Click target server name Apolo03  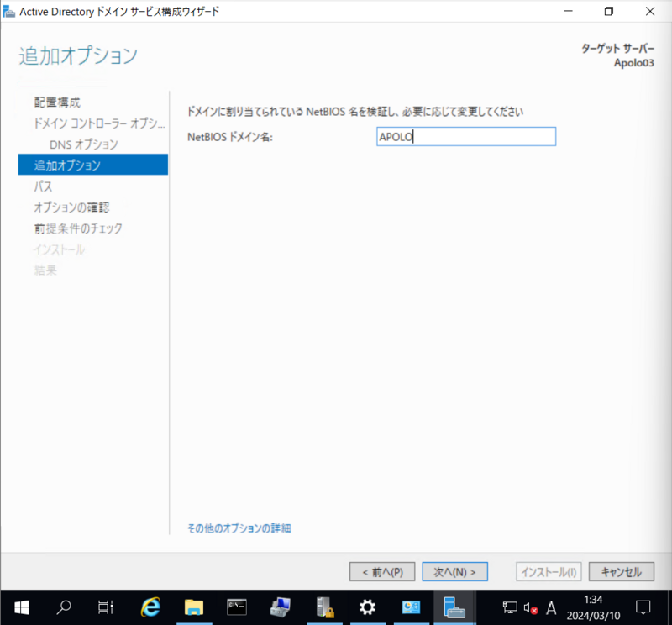coord(634,63)
